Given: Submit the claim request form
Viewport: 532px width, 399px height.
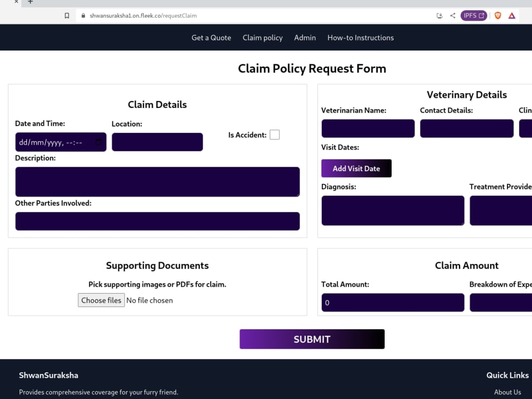Looking at the screenshot, I should [312, 339].
